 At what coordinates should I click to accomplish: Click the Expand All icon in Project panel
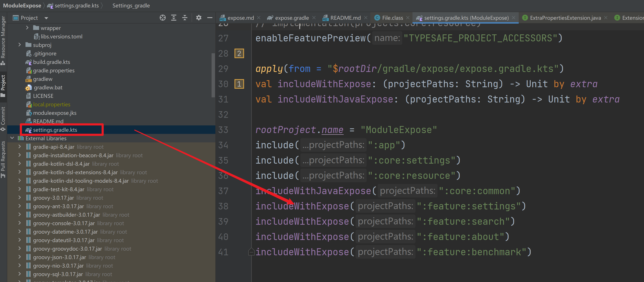tap(174, 18)
